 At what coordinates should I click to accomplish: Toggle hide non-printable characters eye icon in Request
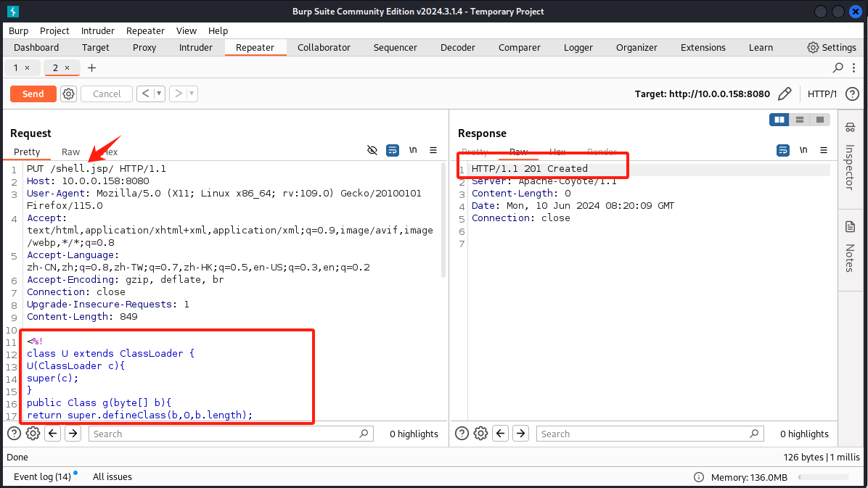pyautogui.click(x=372, y=151)
